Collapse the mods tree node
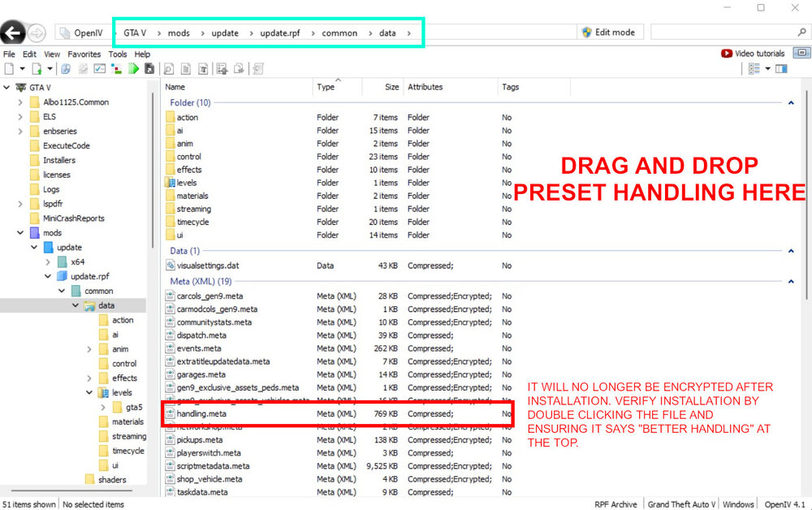This screenshot has height=510, width=812. (x=20, y=233)
